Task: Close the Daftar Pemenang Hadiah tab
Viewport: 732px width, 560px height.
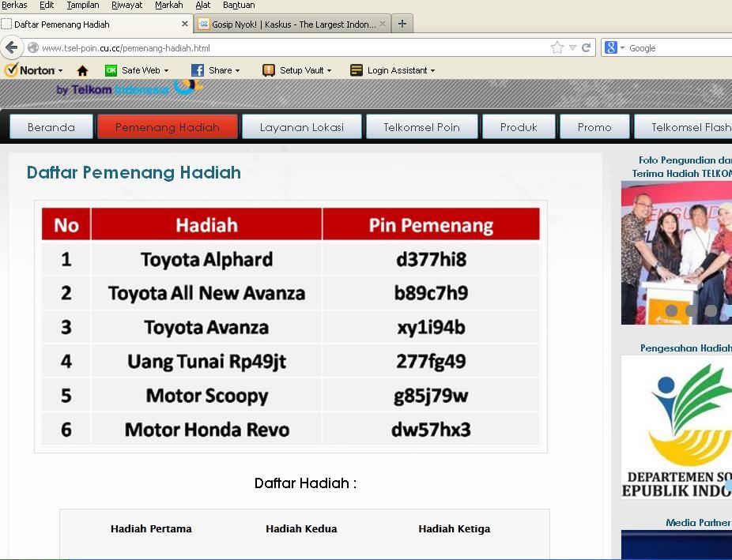Action: tap(186, 24)
